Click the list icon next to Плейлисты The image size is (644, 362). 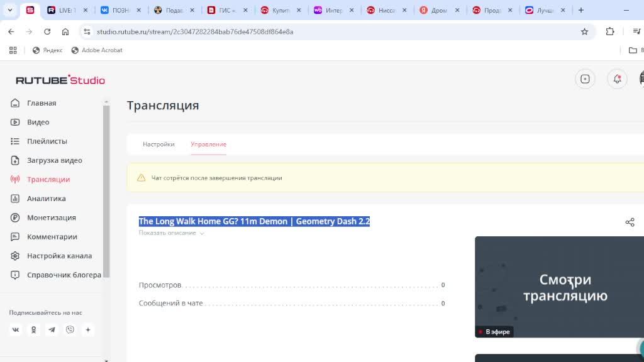[15, 141]
